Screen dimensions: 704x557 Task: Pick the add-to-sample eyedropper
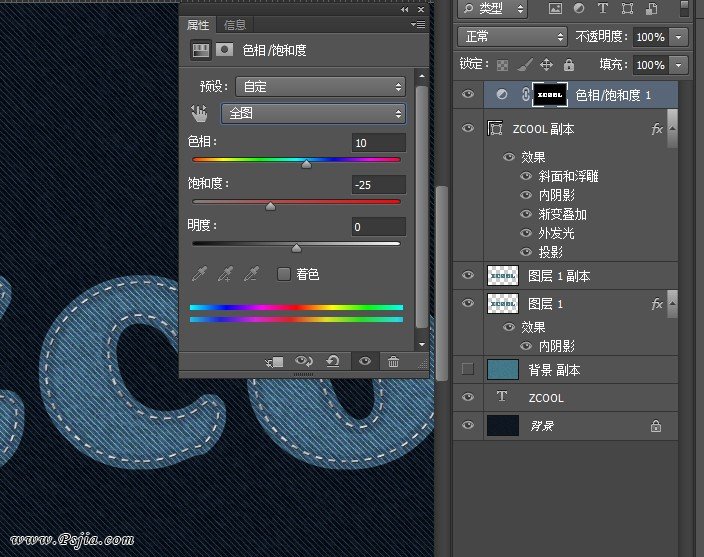225,273
